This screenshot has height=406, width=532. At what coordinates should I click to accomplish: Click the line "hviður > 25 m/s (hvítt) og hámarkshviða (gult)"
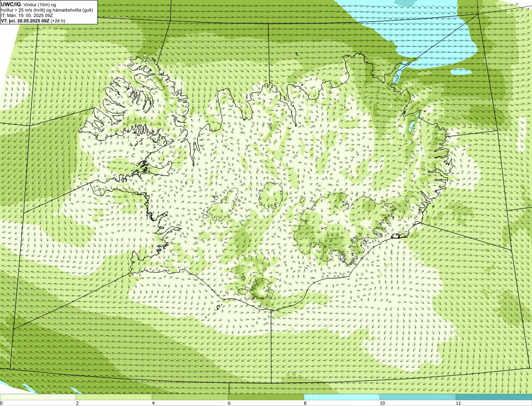point(47,10)
